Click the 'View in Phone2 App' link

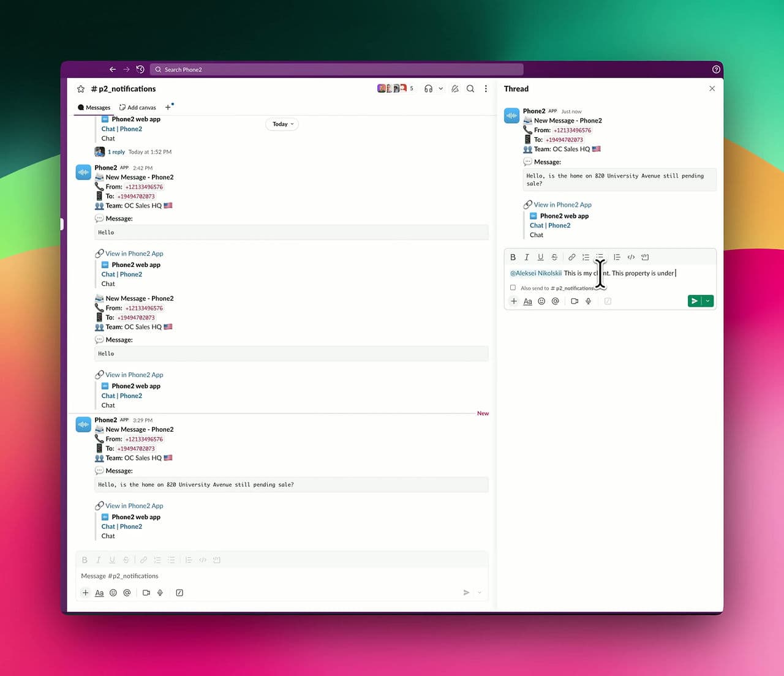tap(134, 253)
